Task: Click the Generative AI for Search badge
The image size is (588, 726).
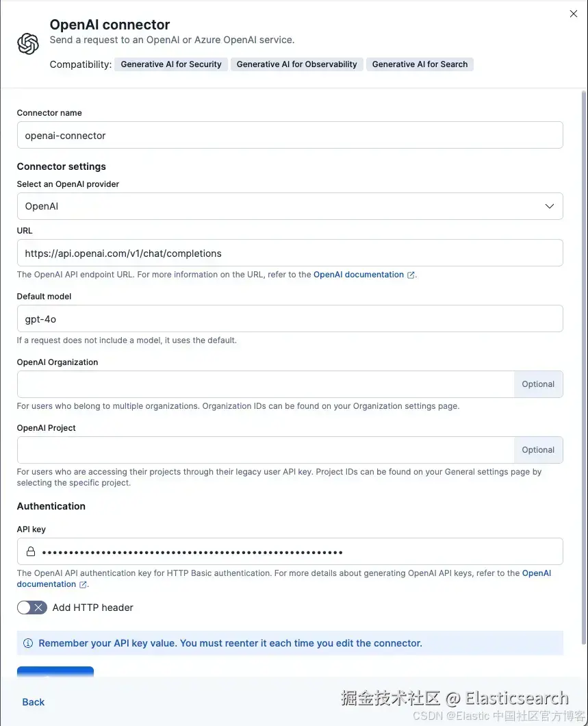Action: coord(420,64)
